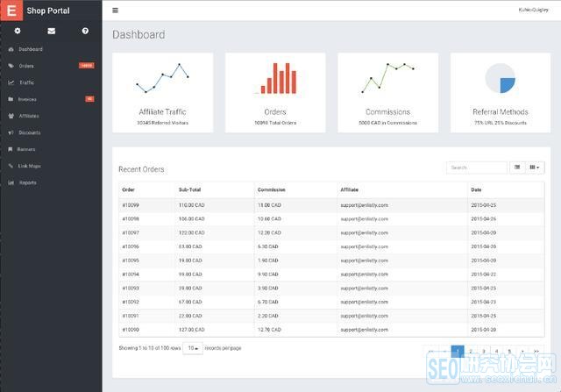Open Reports in the sidebar

pos(27,182)
